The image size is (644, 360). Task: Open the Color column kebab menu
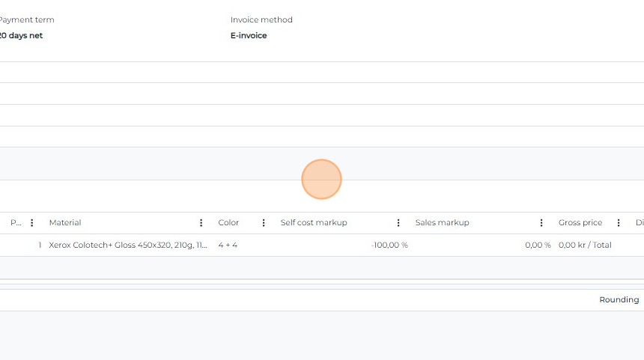tap(264, 223)
